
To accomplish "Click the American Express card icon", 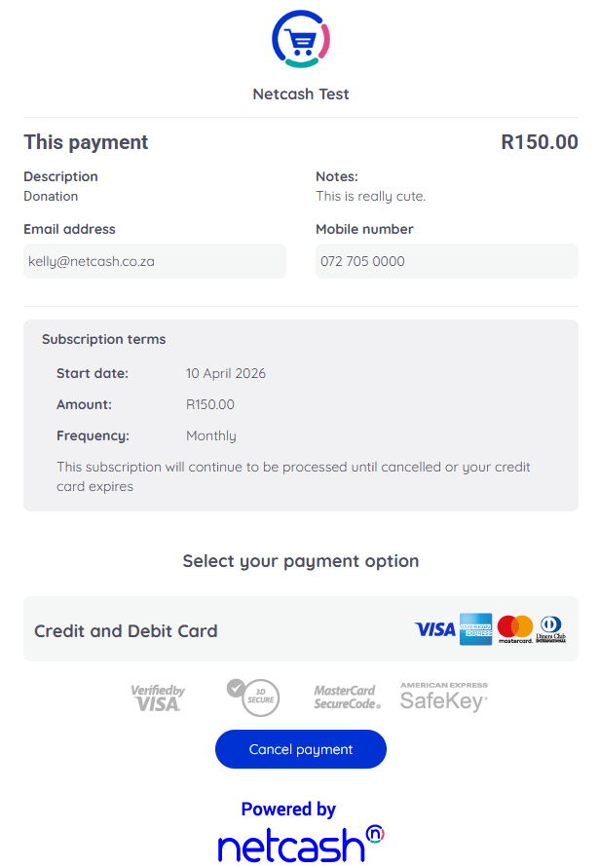I will tap(476, 629).
